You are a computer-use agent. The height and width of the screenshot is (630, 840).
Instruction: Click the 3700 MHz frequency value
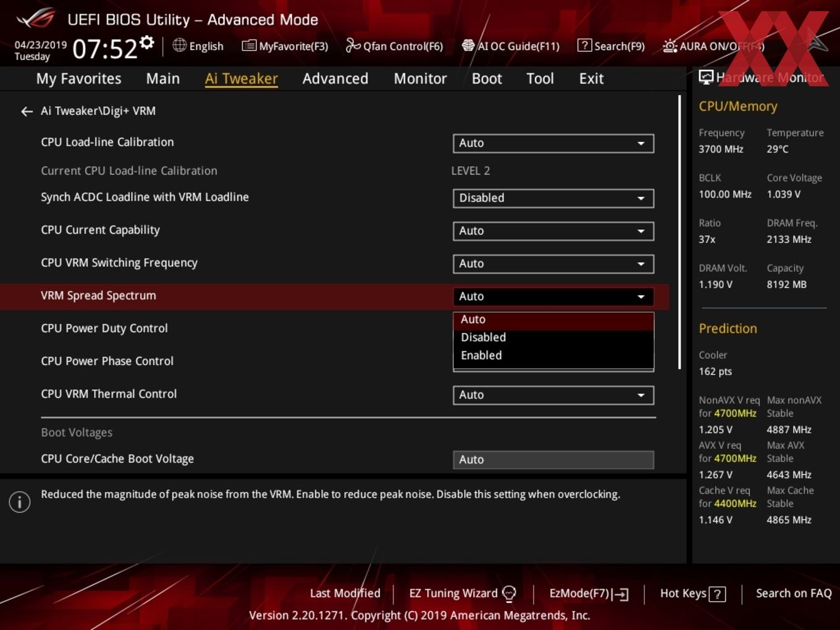[721, 149]
